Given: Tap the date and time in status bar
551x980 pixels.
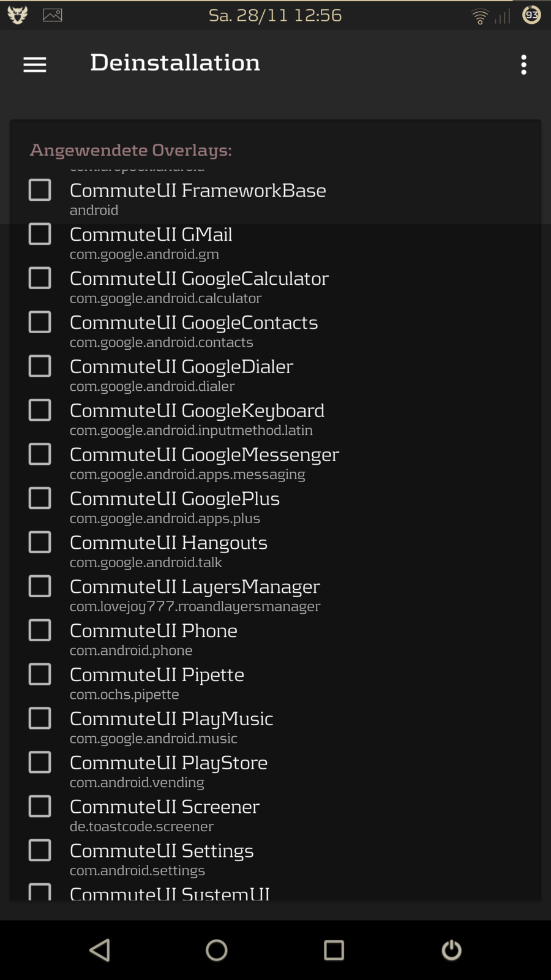Looking at the screenshot, I should tap(275, 15).
